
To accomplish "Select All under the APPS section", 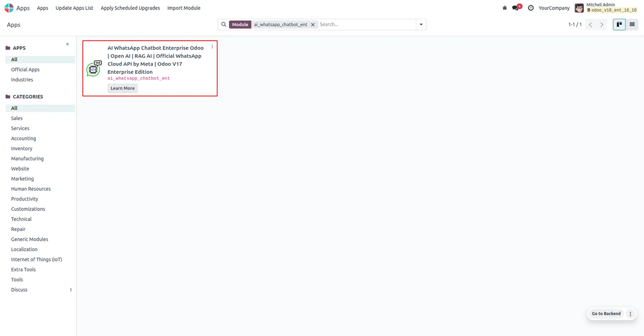I will (x=40, y=59).
